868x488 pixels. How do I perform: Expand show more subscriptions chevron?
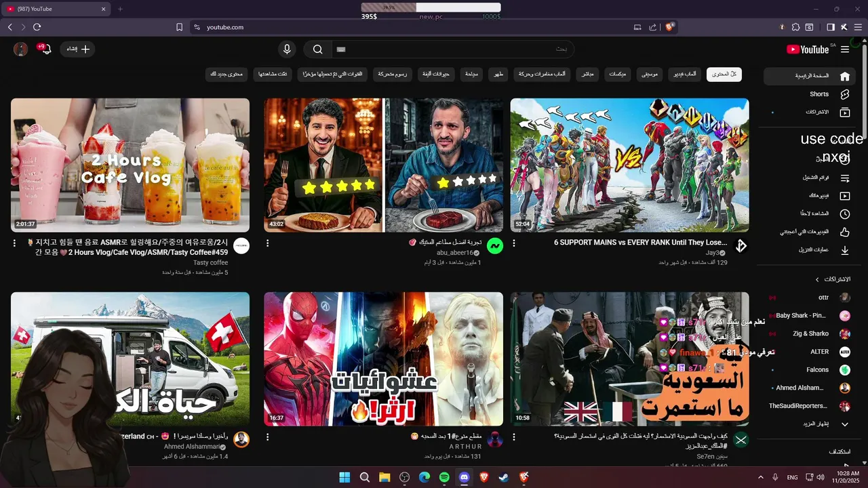click(845, 424)
